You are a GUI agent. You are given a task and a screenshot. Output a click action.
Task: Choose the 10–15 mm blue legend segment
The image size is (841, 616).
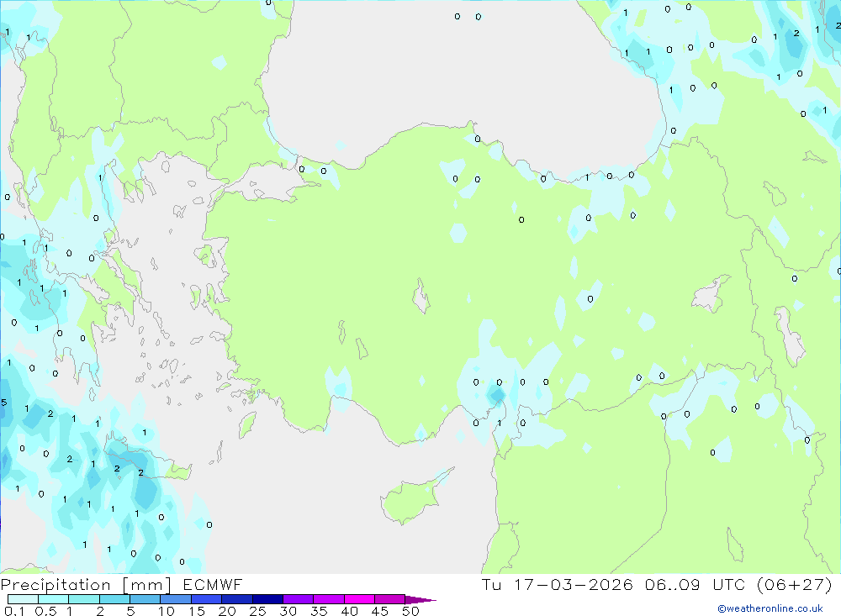click(176, 599)
